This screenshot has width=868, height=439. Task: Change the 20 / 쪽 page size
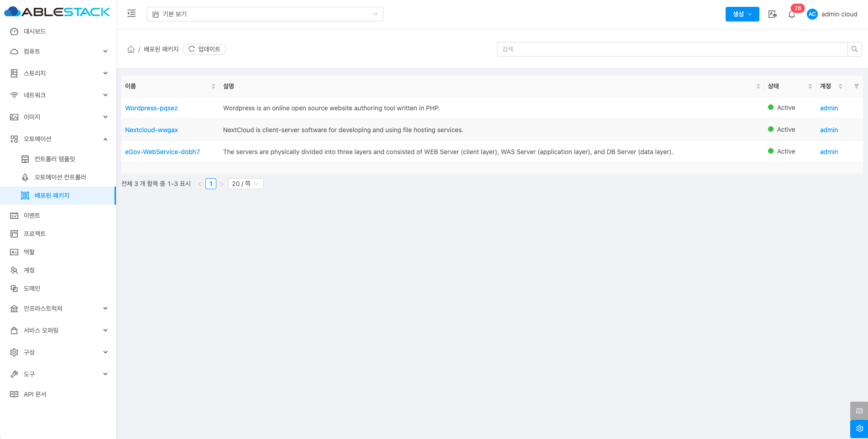[x=246, y=184]
